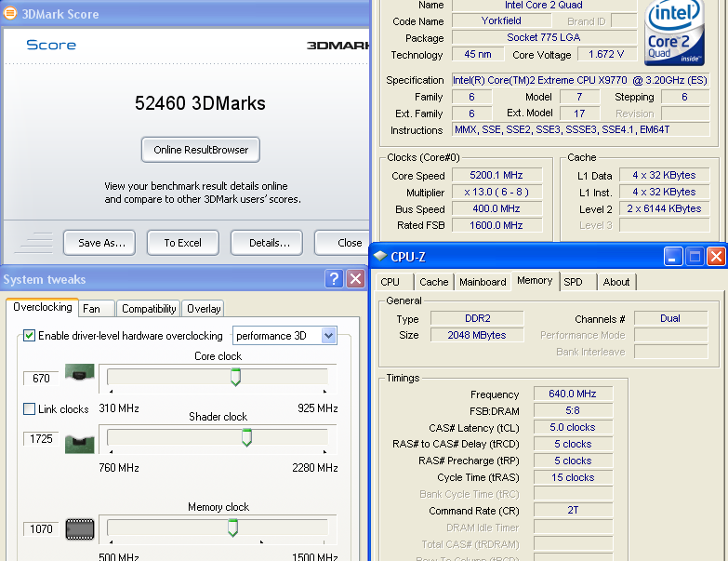Click the Command Rate value 2T
This screenshot has height=561, width=728.
tap(573, 510)
